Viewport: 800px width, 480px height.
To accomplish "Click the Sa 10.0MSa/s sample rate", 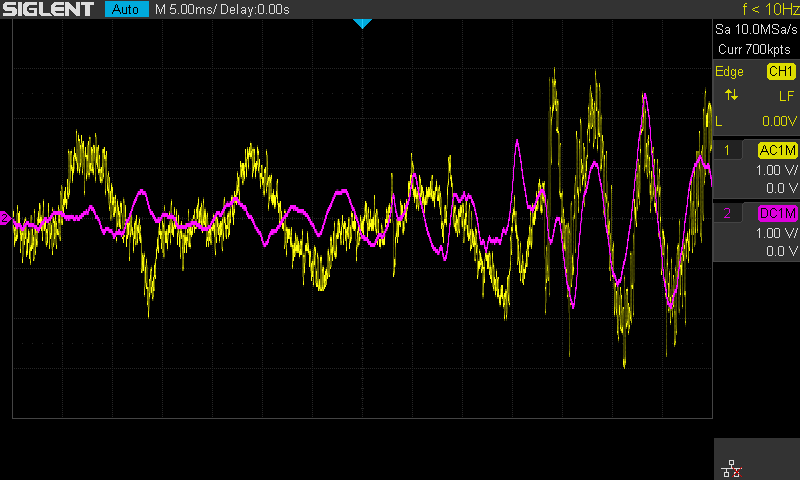I will [756, 30].
